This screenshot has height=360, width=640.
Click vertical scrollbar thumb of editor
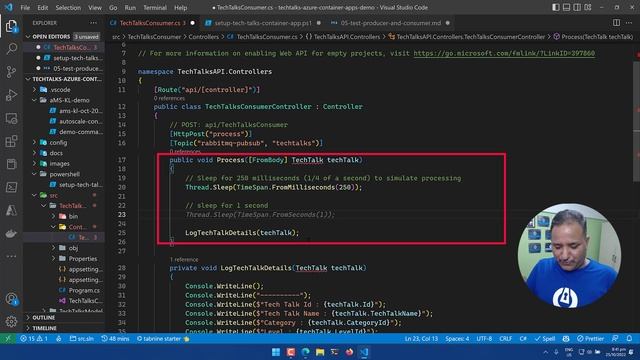coord(636,121)
